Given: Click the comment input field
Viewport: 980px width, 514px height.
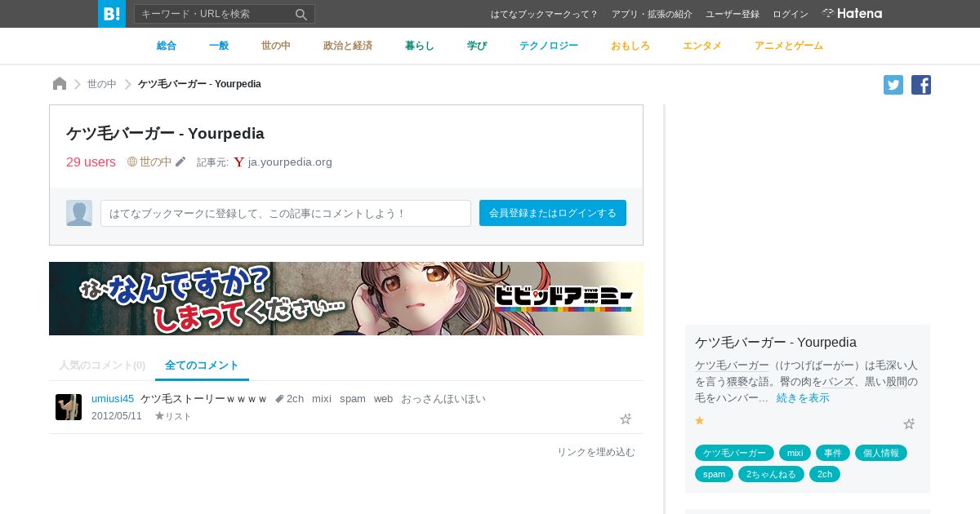Looking at the screenshot, I should click(286, 213).
